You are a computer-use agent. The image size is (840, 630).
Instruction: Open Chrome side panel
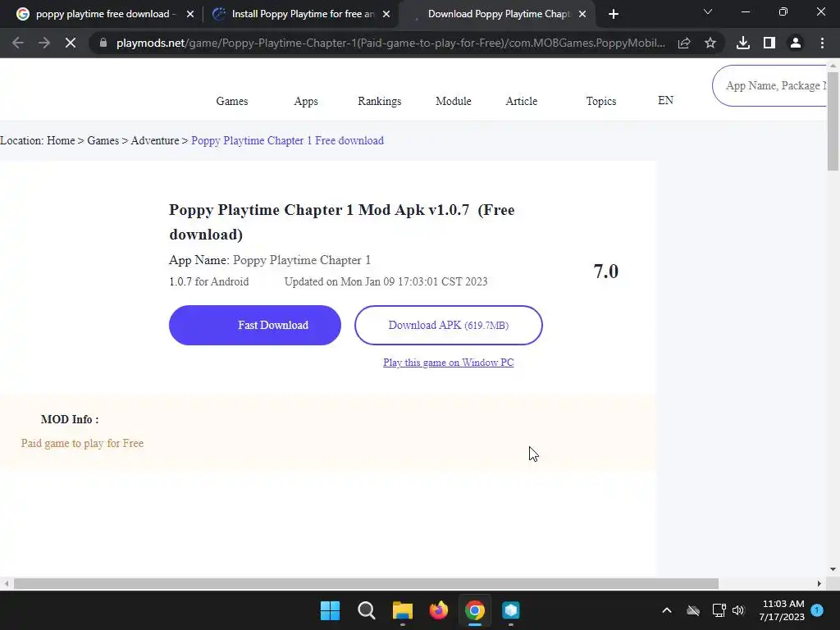pyautogui.click(x=769, y=43)
